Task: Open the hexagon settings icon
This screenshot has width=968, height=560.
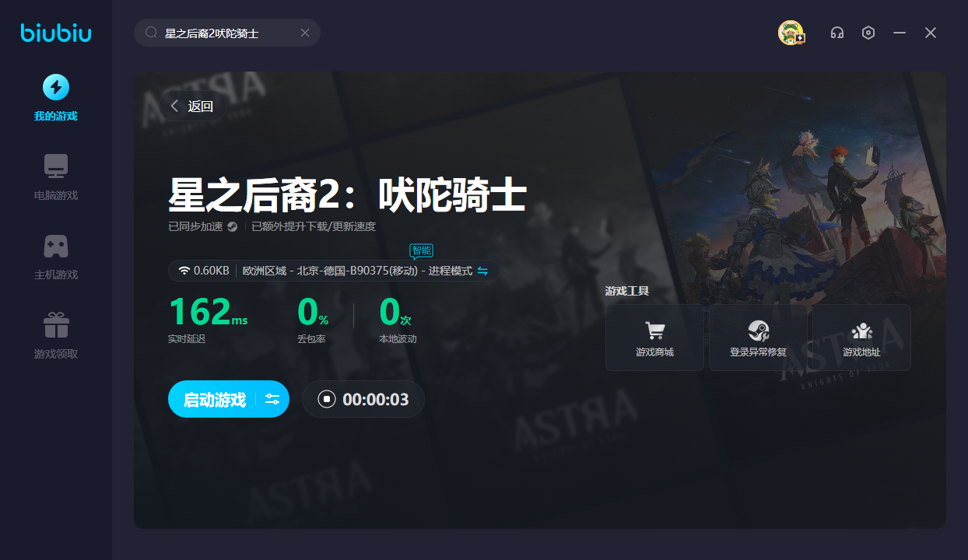Action: click(x=868, y=33)
